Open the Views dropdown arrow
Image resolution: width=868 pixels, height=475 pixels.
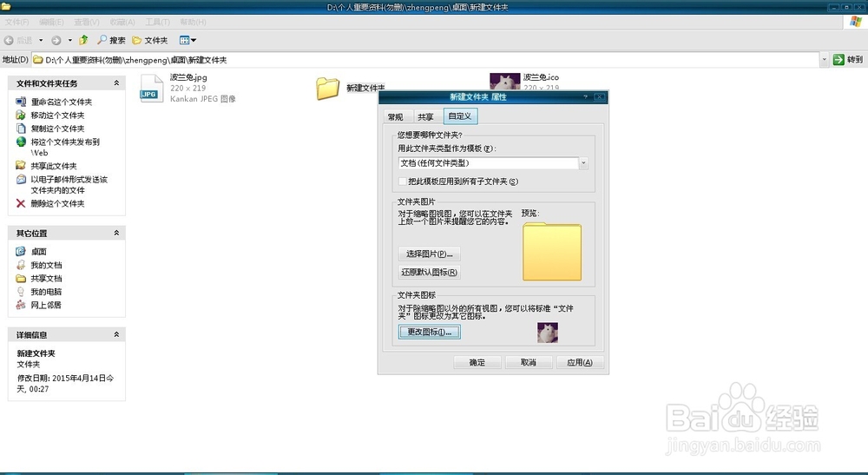(x=194, y=41)
